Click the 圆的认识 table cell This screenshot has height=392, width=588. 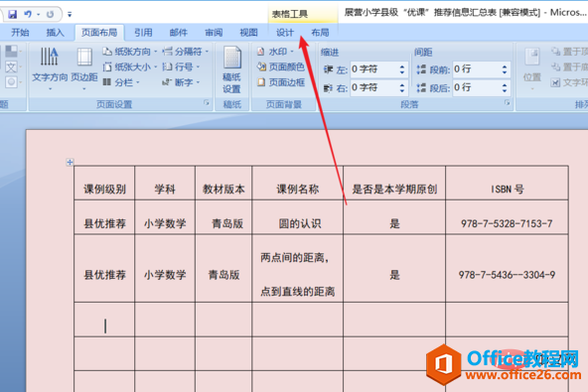298,217
